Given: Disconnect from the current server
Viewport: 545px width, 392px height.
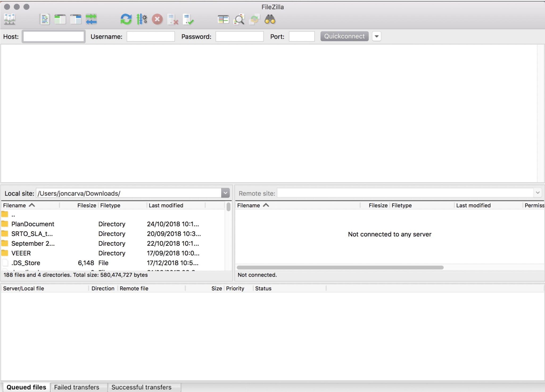Looking at the screenshot, I should 173,20.
